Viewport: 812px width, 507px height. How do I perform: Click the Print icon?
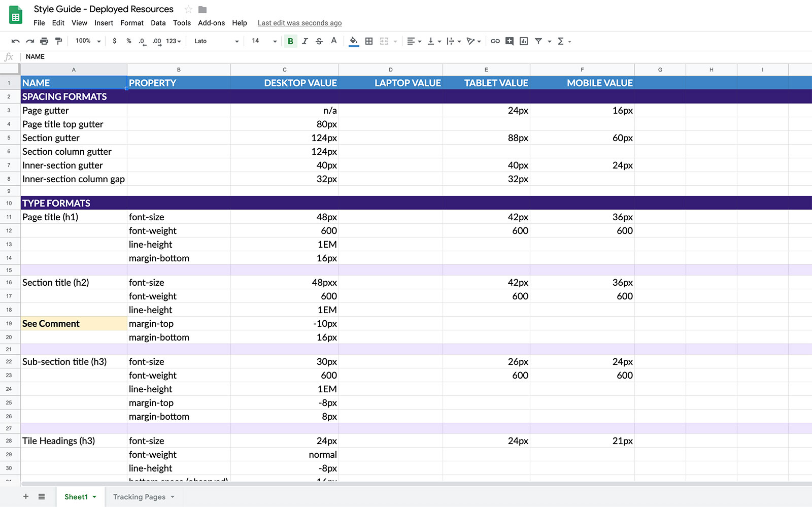[x=44, y=41]
